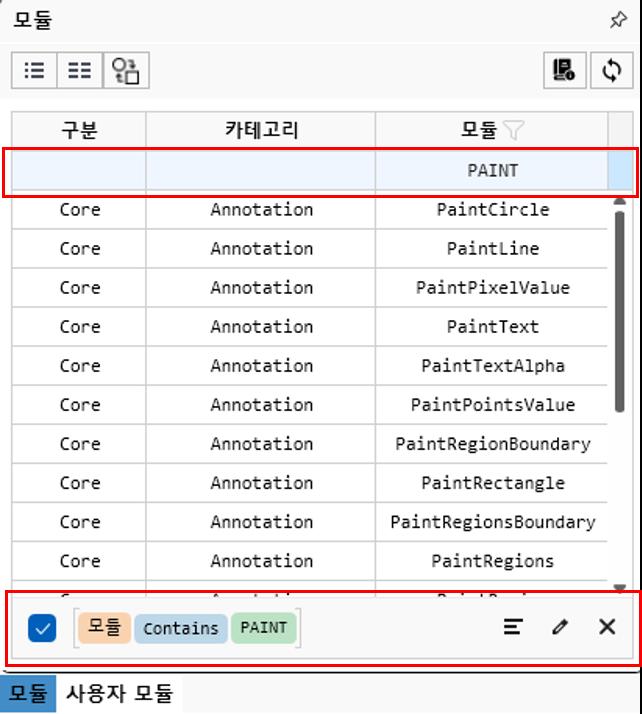Switch to the 사용자 모듈 tab

(119, 692)
